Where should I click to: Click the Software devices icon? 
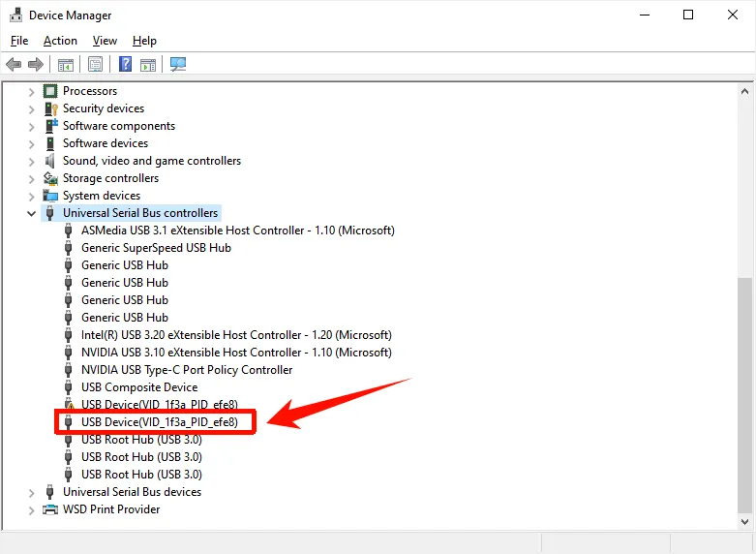tap(50, 143)
